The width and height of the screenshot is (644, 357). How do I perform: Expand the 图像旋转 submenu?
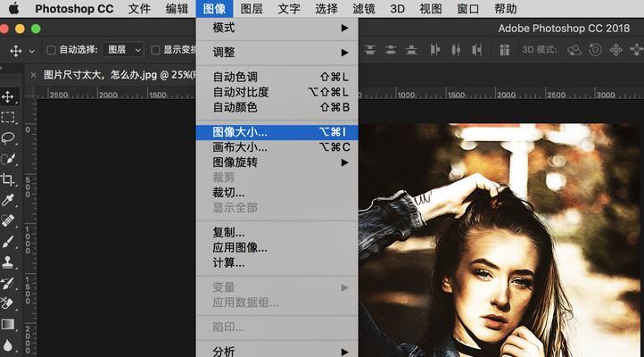tap(277, 162)
